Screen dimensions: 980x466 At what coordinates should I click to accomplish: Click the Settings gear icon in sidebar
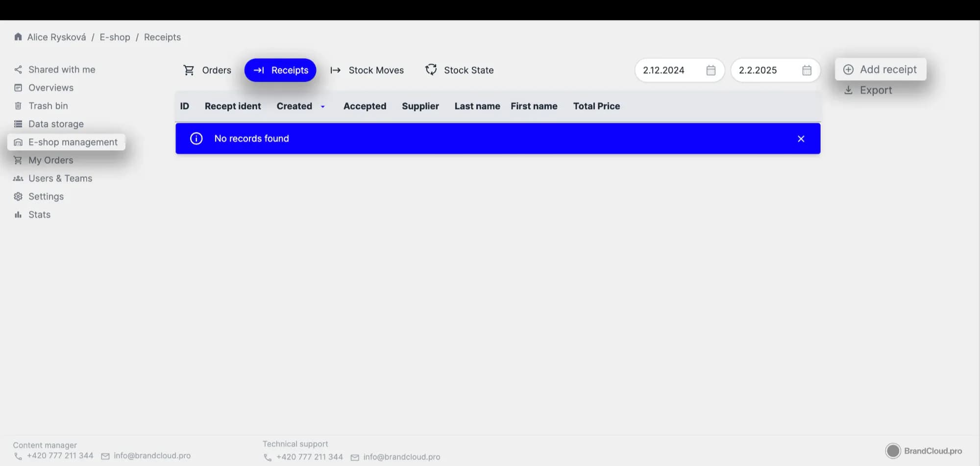[x=18, y=197]
